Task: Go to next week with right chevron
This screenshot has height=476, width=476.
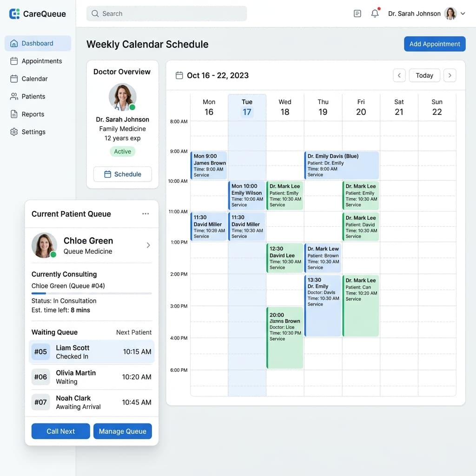Action: 450,75
